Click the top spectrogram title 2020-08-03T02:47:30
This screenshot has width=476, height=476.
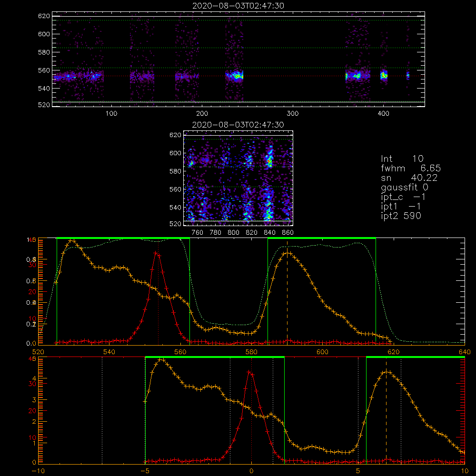click(238, 6)
